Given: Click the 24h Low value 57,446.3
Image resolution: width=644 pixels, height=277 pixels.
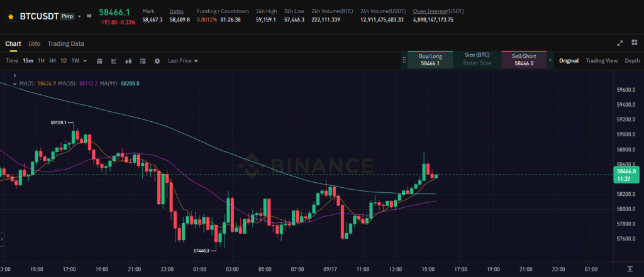Looking at the screenshot, I should 294,19.
